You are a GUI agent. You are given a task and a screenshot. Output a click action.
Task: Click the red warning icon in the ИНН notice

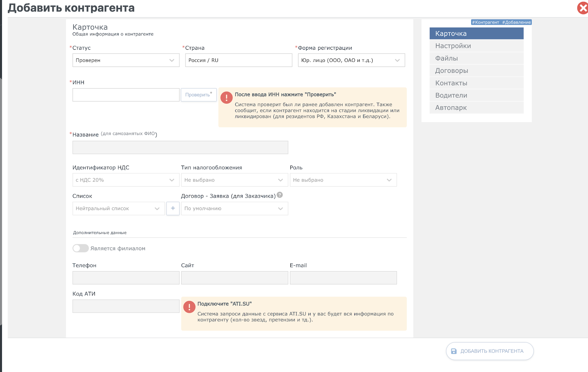click(x=226, y=98)
